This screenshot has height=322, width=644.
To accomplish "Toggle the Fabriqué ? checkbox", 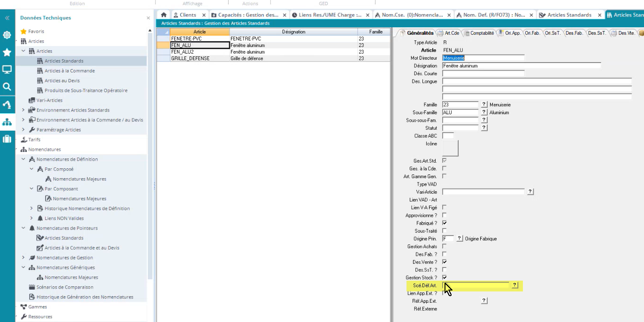I will (x=445, y=223).
